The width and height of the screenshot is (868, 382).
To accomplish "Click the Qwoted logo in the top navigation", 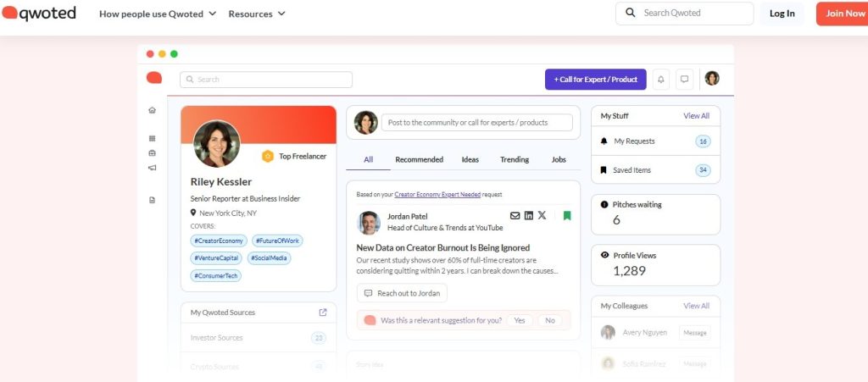I will coord(39,13).
